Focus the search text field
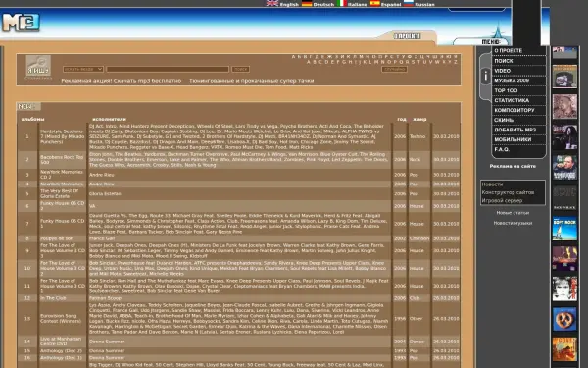 point(168,69)
